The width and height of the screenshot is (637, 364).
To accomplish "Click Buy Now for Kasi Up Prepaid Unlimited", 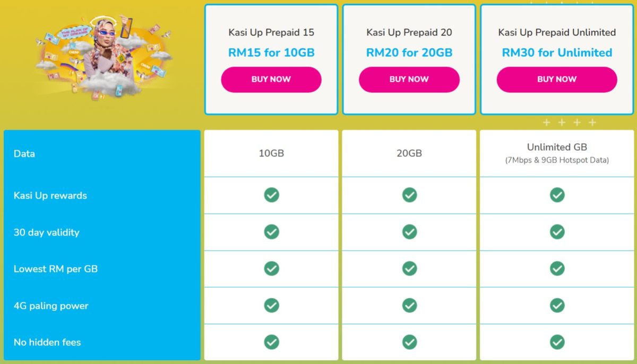I will click(x=557, y=80).
